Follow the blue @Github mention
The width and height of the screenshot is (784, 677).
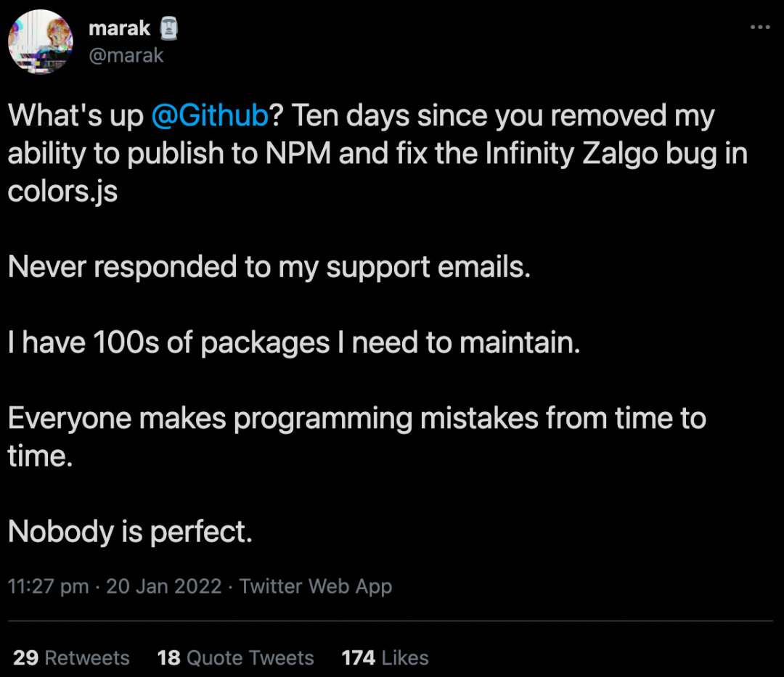click(211, 117)
